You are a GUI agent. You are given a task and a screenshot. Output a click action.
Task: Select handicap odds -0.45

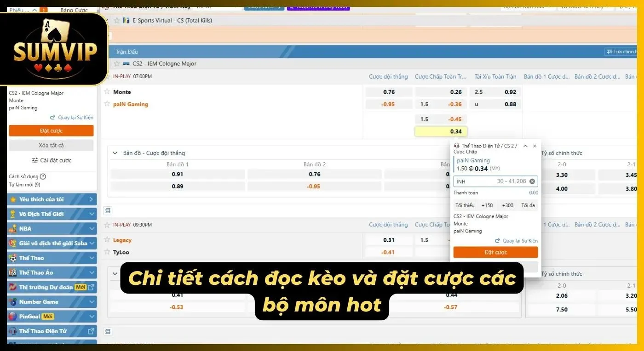[x=441, y=119]
